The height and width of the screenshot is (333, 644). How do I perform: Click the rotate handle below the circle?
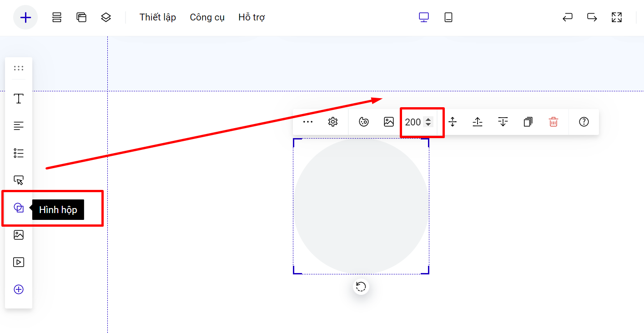pyautogui.click(x=361, y=287)
